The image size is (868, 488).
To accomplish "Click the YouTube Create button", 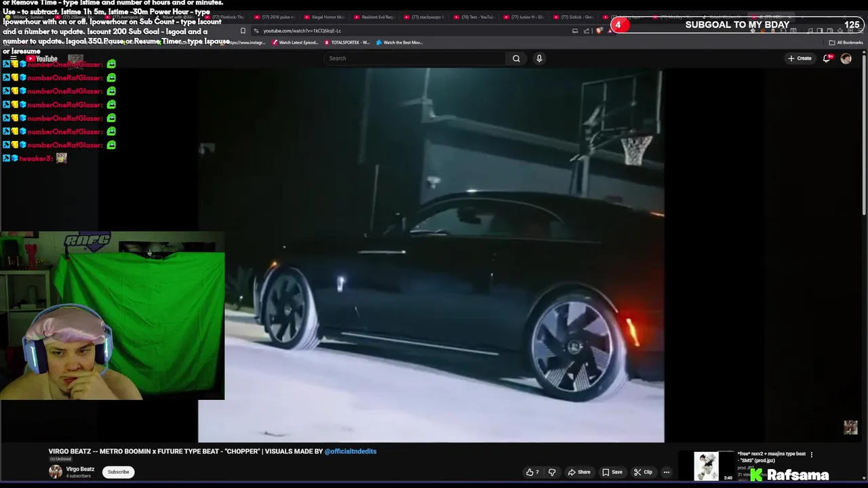I will [x=800, y=58].
